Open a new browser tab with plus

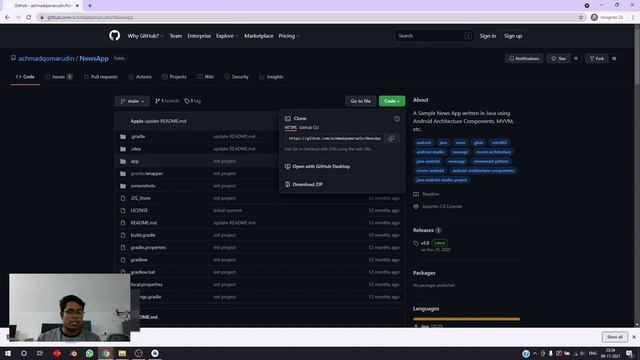point(90,6)
